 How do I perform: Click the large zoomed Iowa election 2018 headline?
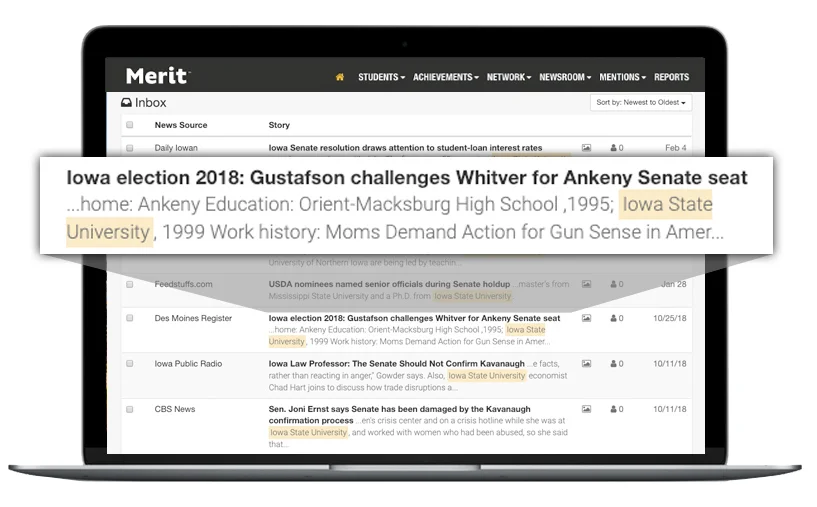pyautogui.click(x=407, y=178)
